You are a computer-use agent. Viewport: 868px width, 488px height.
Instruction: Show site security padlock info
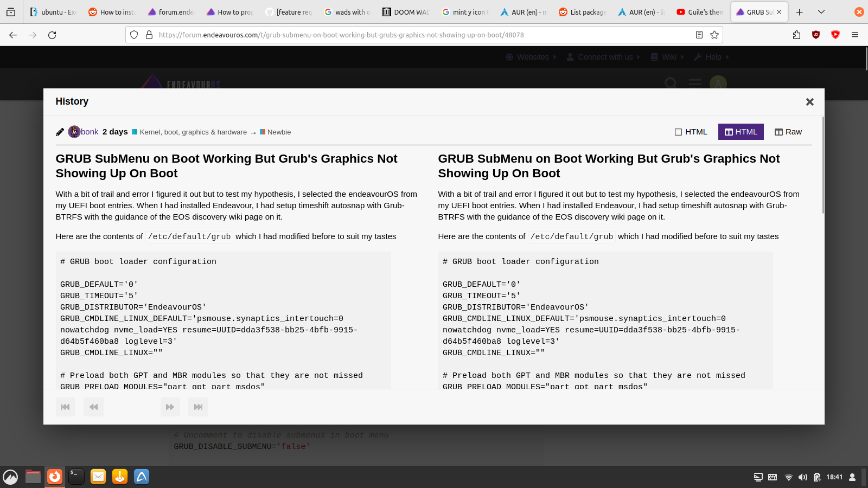[x=149, y=35]
